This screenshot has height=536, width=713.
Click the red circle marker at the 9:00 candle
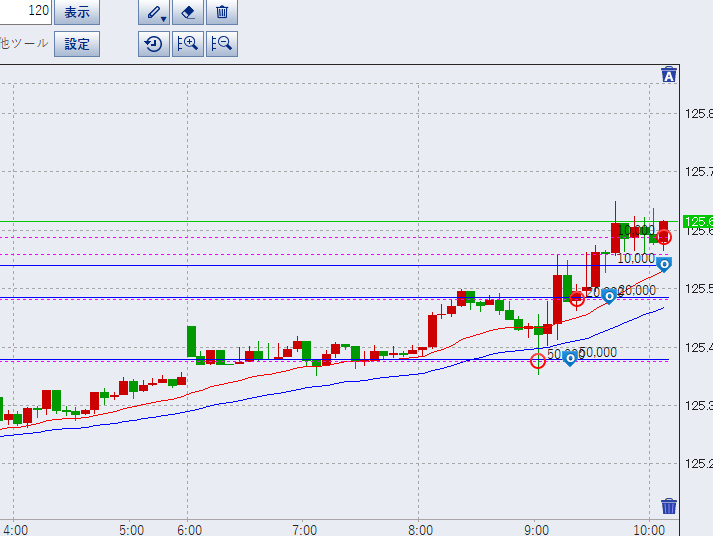pos(538,360)
